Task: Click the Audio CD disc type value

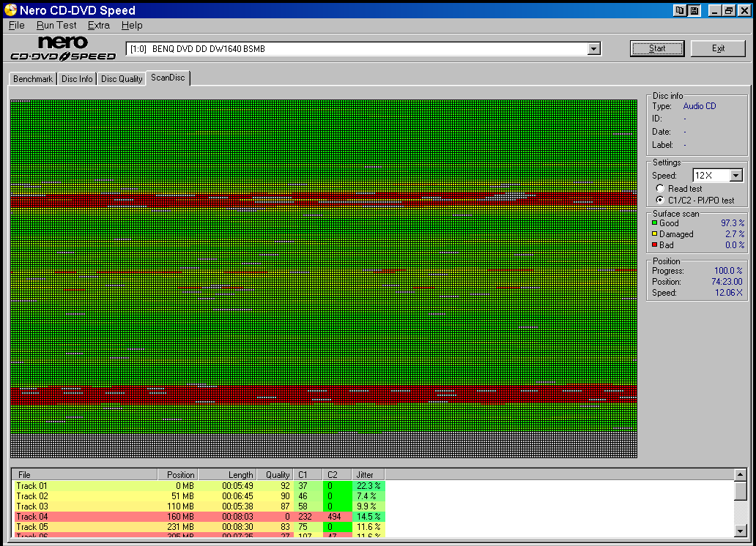Action: 700,106
